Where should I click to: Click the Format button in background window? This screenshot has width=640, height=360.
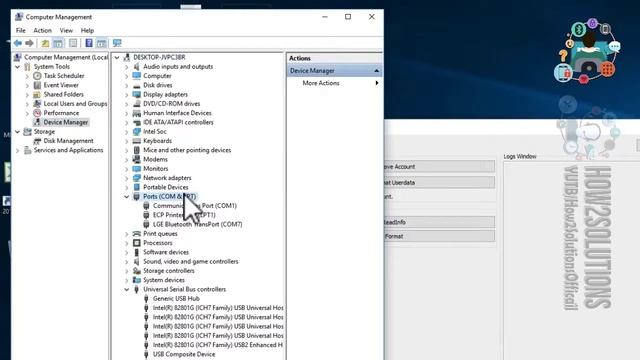[439, 236]
